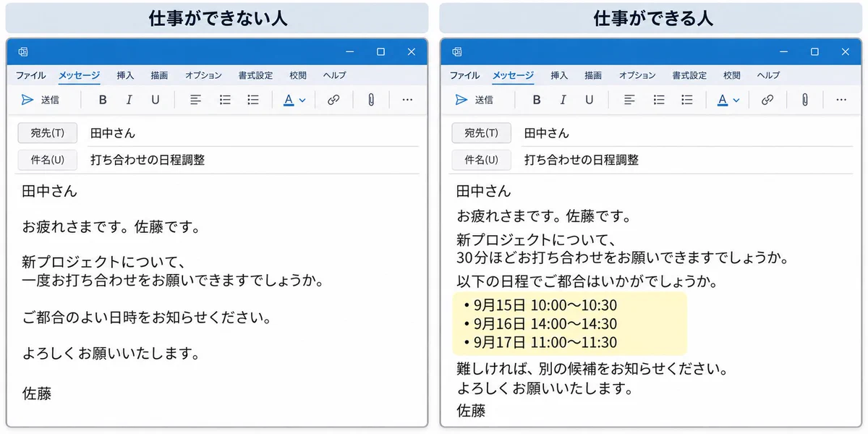The height and width of the screenshot is (434, 868).
Task: Click the list icon beside the alignment icon, right window
Action: (659, 100)
